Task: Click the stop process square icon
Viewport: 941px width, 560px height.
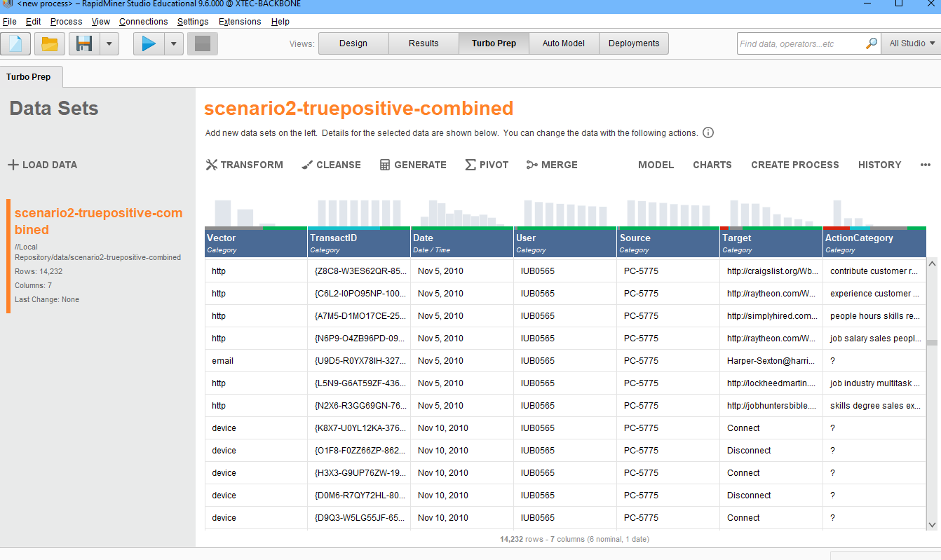Action: [203, 43]
